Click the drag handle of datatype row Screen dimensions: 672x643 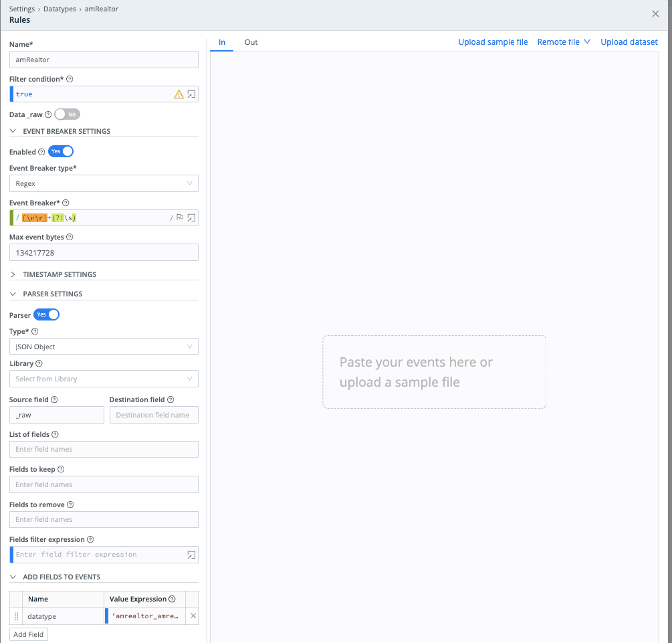point(17,616)
